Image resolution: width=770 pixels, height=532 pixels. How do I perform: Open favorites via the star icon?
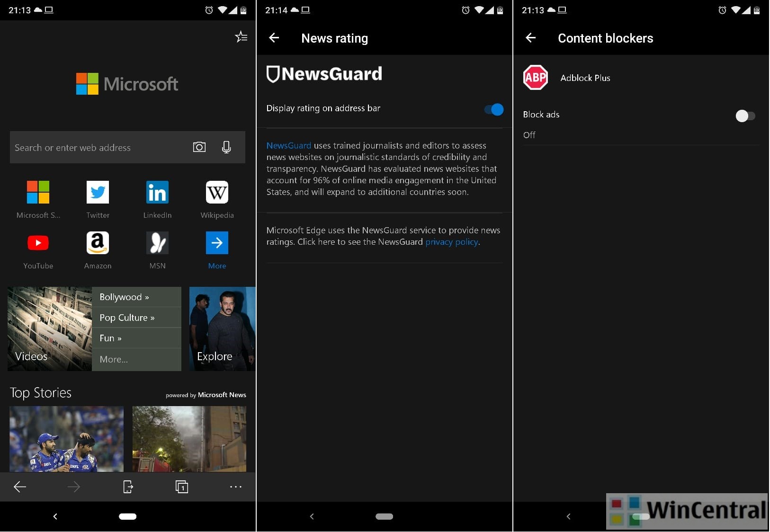tap(242, 36)
